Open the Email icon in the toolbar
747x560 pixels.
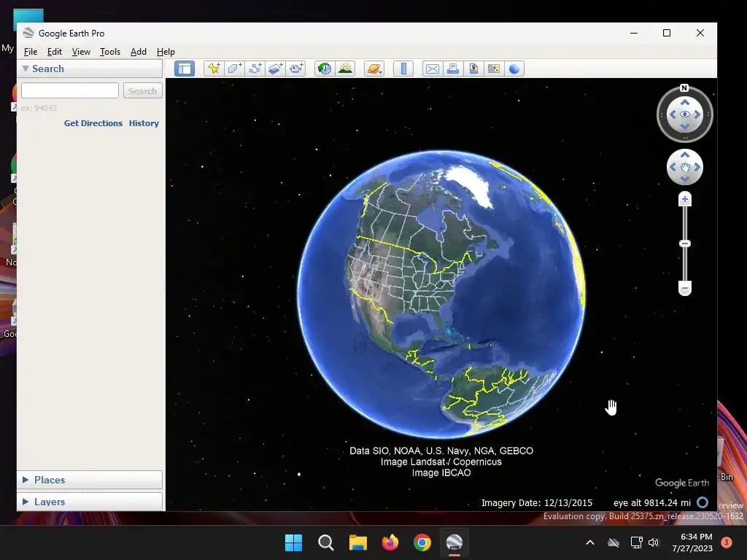pyautogui.click(x=432, y=69)
